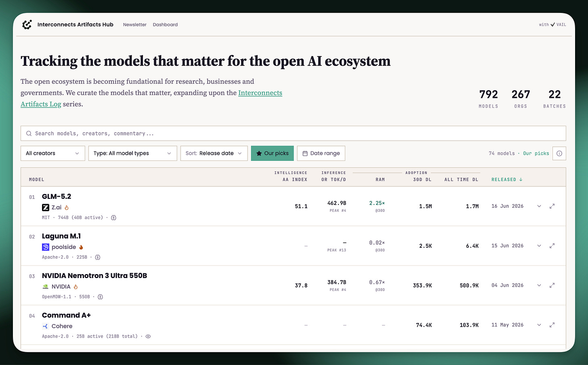Click the 'AA INDEX' column header
588x365 pixels.
(295, 179)
